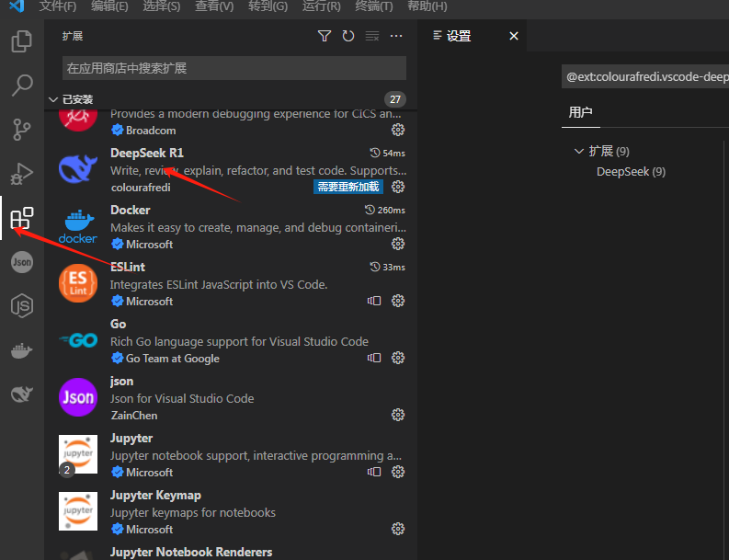Open the 转到(G) menu
Viewport: 729px width, 560px height.
268,6
